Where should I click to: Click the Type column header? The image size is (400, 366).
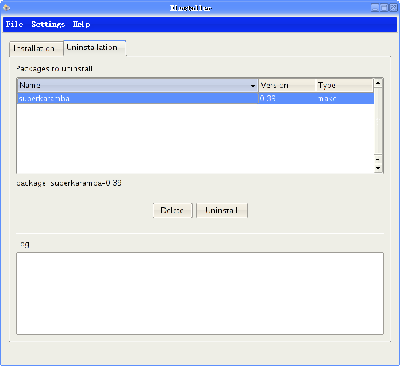pyautogui.click(x=344, y=85)
